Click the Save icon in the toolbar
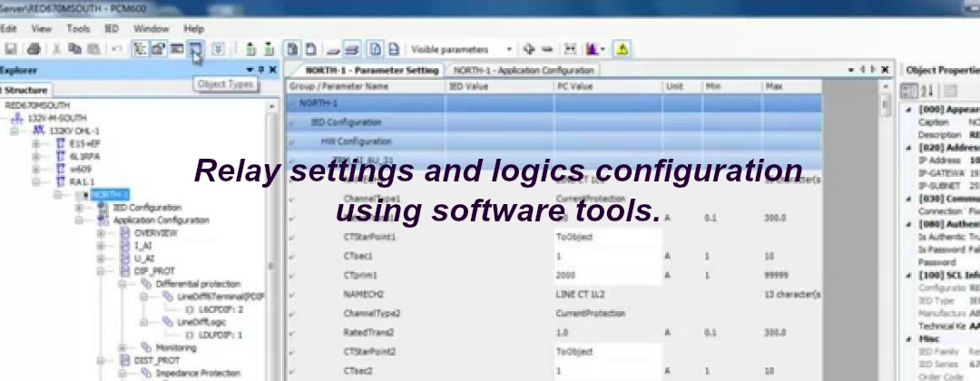The image size is (980, 381). 10,49
